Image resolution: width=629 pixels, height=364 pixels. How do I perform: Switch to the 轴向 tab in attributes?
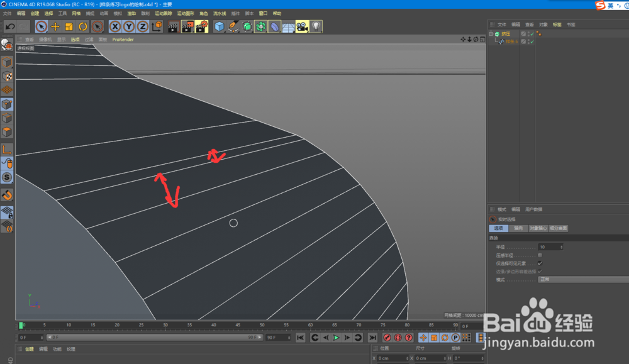pos(520,228)
